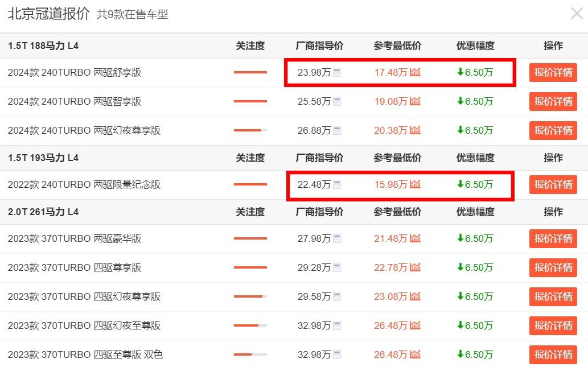Click 6.50万 discount for 2023款 两驱豪华版

475,238
